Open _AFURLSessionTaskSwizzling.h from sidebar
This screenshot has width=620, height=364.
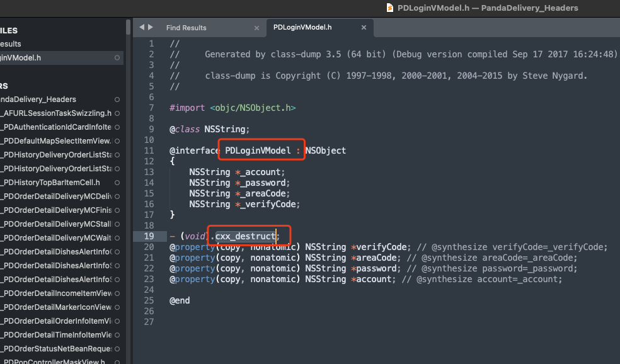point(57,113)
